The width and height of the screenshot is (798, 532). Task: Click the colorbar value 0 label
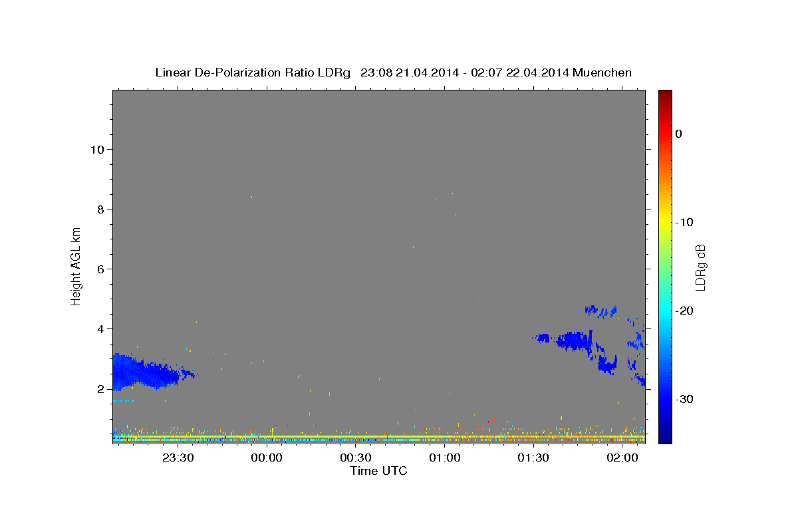point(679,134)
